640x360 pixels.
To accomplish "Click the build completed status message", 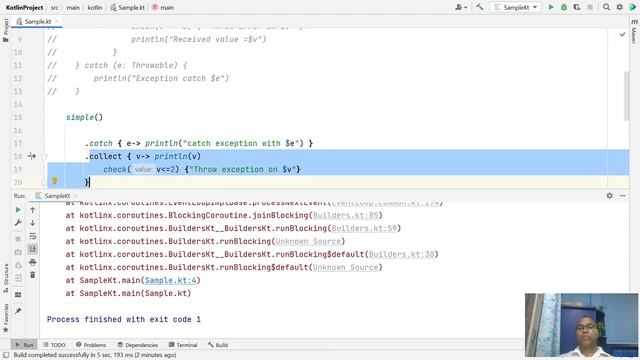I will [x=95, y=355].
